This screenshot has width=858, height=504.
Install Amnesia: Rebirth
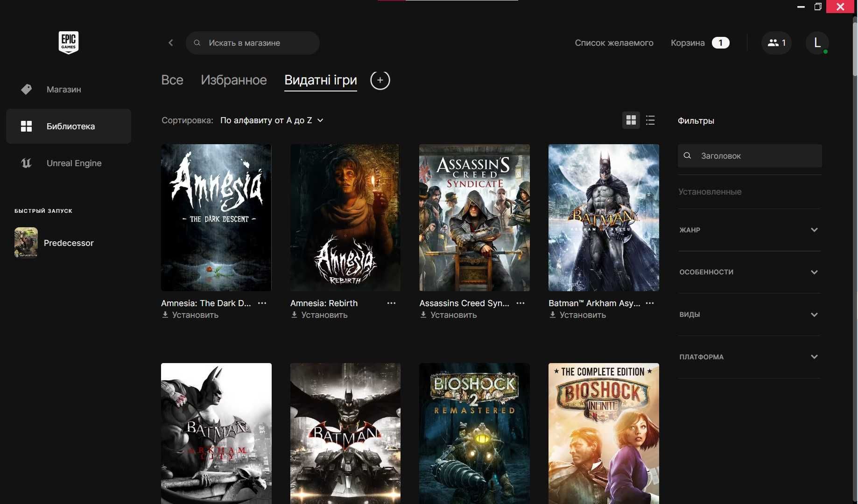319,315
